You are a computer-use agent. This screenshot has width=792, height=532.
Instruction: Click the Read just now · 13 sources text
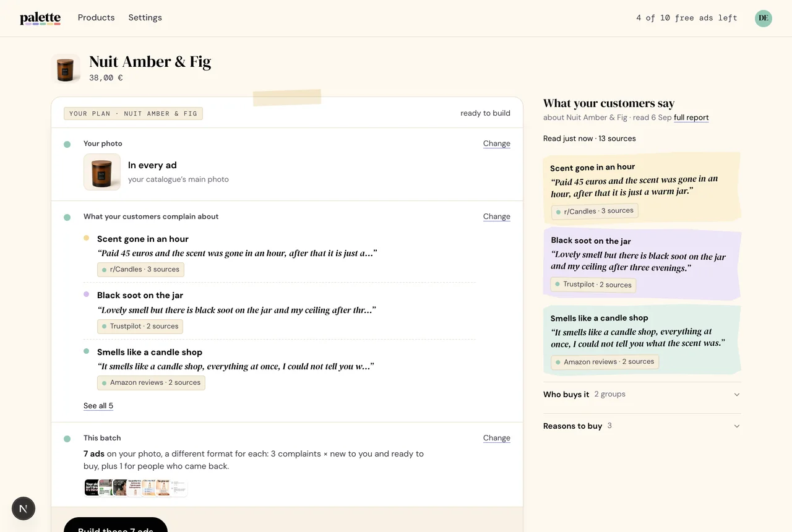pos(590,139)
